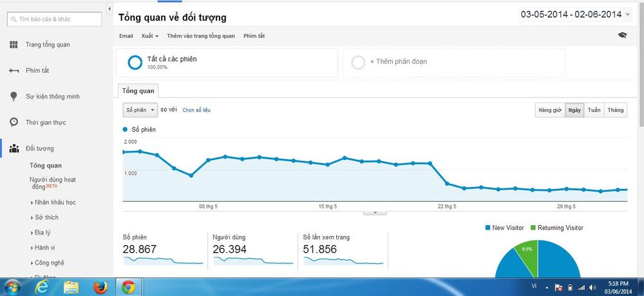
Task: Open the Action Center flag icon
Action: tap(558, 288)
